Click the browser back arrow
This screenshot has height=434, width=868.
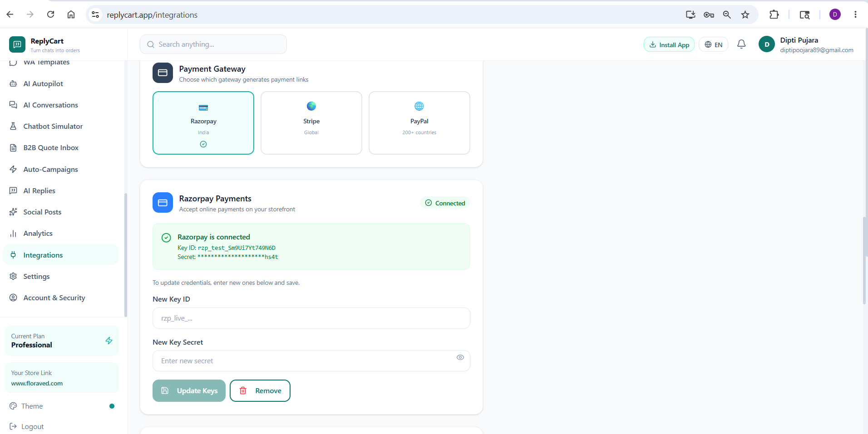click(x=10, y=15)
